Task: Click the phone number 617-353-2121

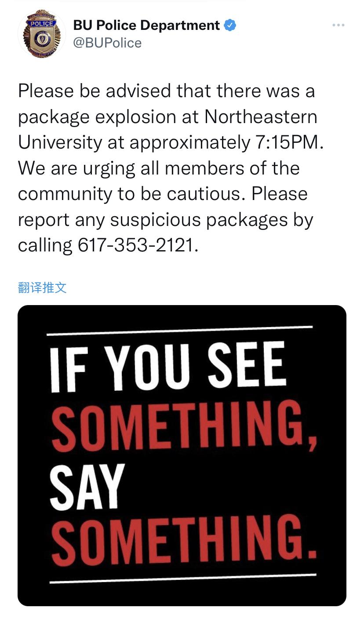Action: (136, 245)
